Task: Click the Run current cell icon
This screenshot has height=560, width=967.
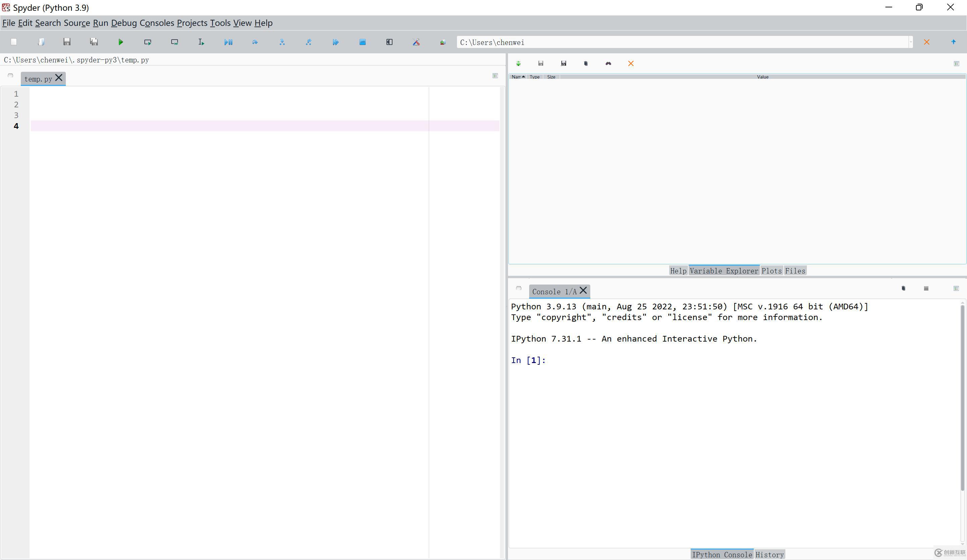Action: (x=148, y=41)
